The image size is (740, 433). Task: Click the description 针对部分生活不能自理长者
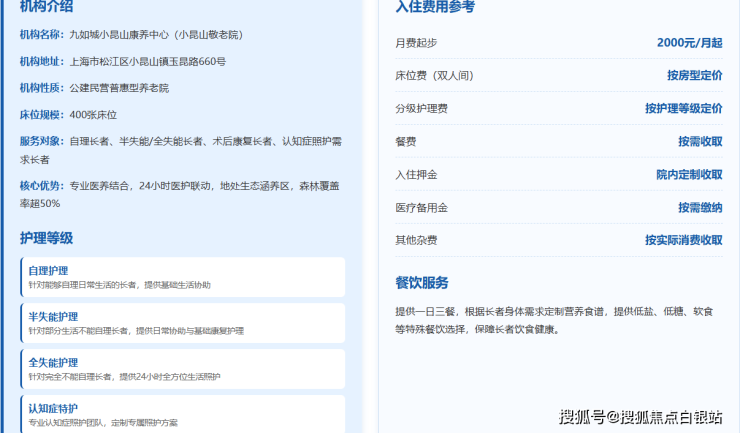click(78, 331)
